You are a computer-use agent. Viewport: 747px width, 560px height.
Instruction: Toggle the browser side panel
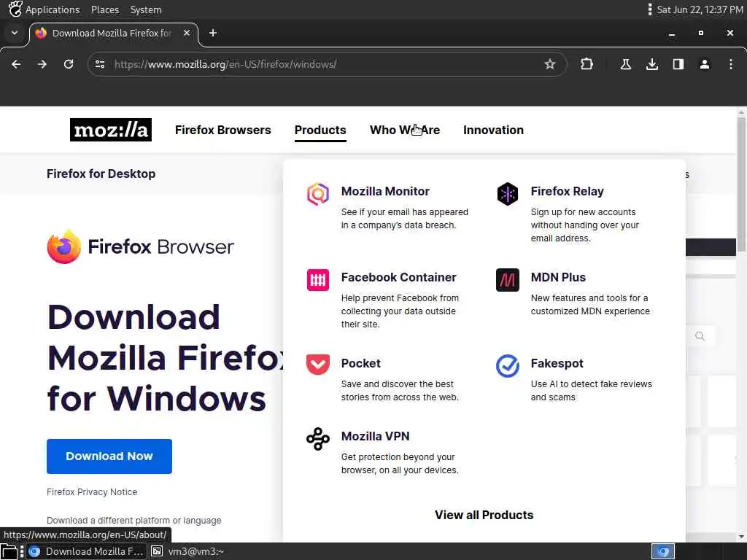[x=678, y=64]
